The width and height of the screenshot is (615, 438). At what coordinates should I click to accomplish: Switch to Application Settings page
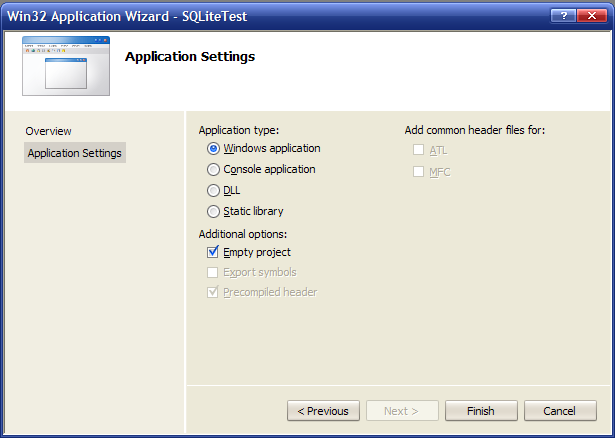75,153
